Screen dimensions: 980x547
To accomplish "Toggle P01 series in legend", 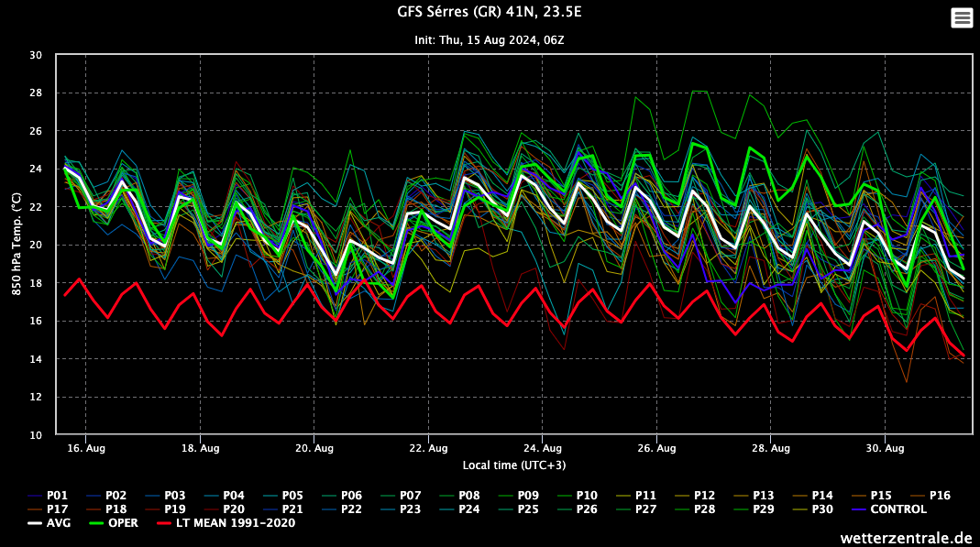I will 48,495.
